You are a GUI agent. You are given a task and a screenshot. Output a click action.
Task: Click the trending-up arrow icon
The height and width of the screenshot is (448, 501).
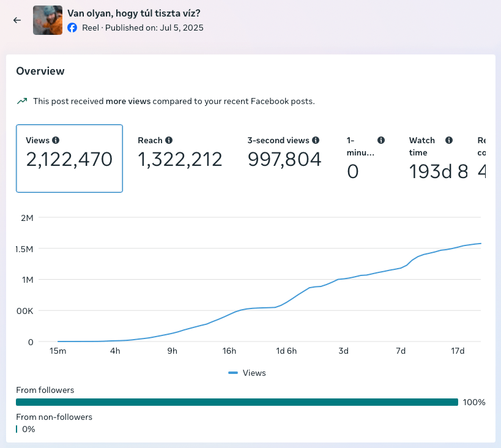[22, 101]
